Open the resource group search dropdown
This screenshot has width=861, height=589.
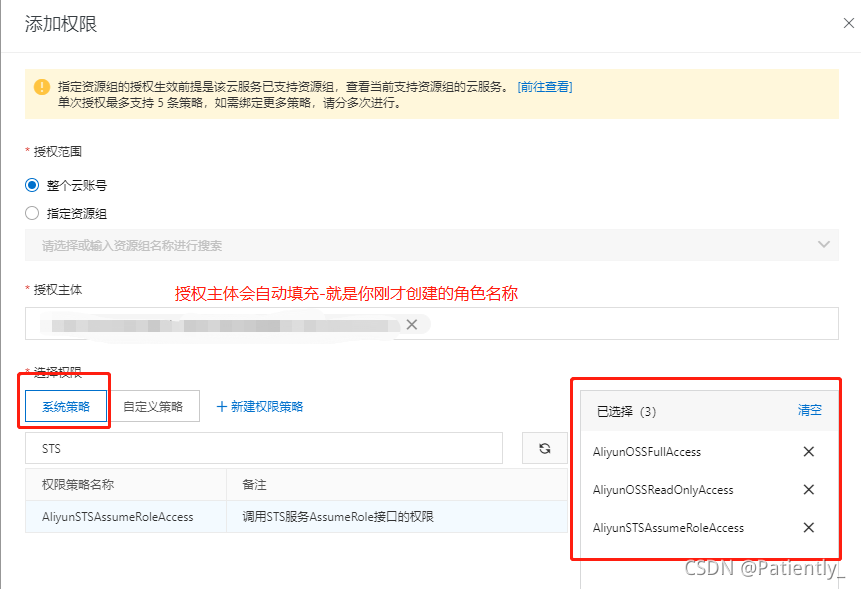point(432,245)
